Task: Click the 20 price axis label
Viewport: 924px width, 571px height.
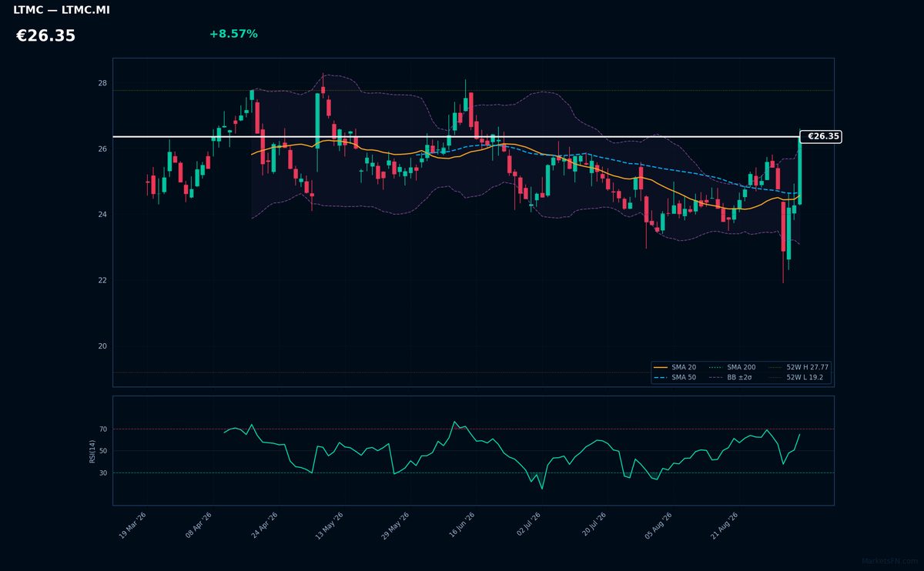Action: [x=102, y=346]
